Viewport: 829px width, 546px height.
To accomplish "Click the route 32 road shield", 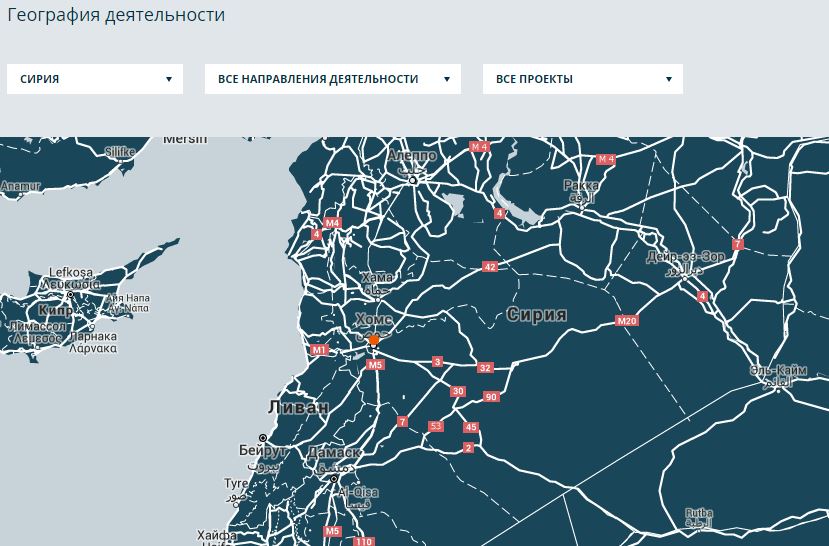I will pos(485,368).
